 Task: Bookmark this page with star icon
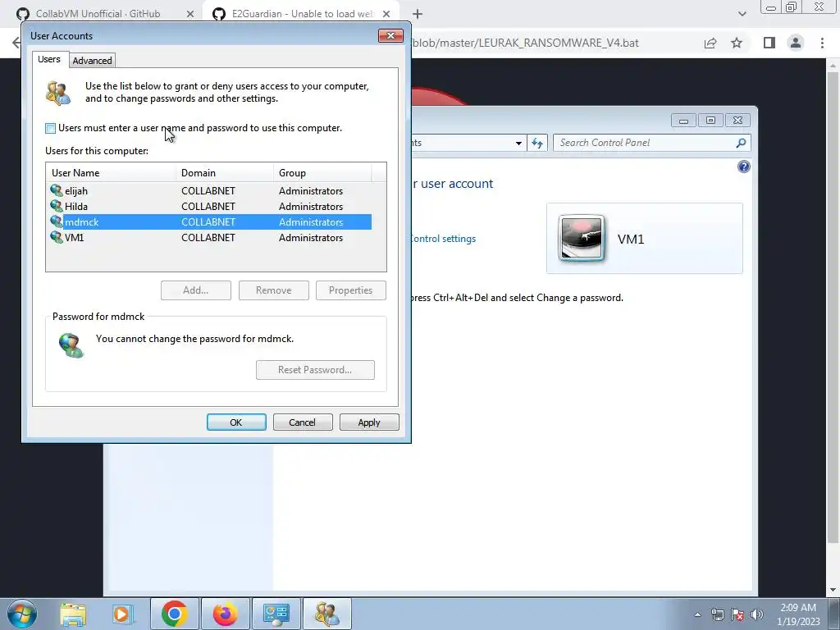coord(737,43)
